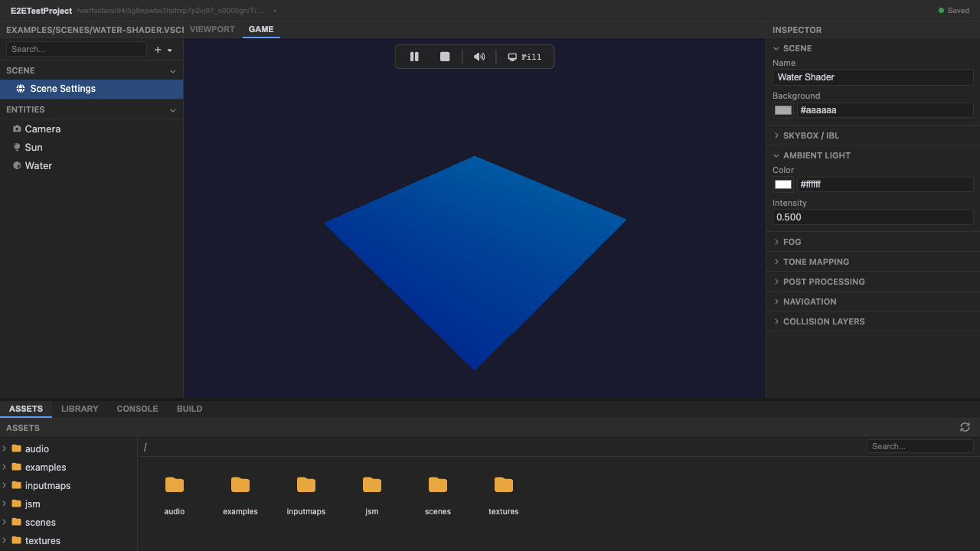Open the BUILD tab
The width and height of the screenshot is (980, 551).
(189, 409)
